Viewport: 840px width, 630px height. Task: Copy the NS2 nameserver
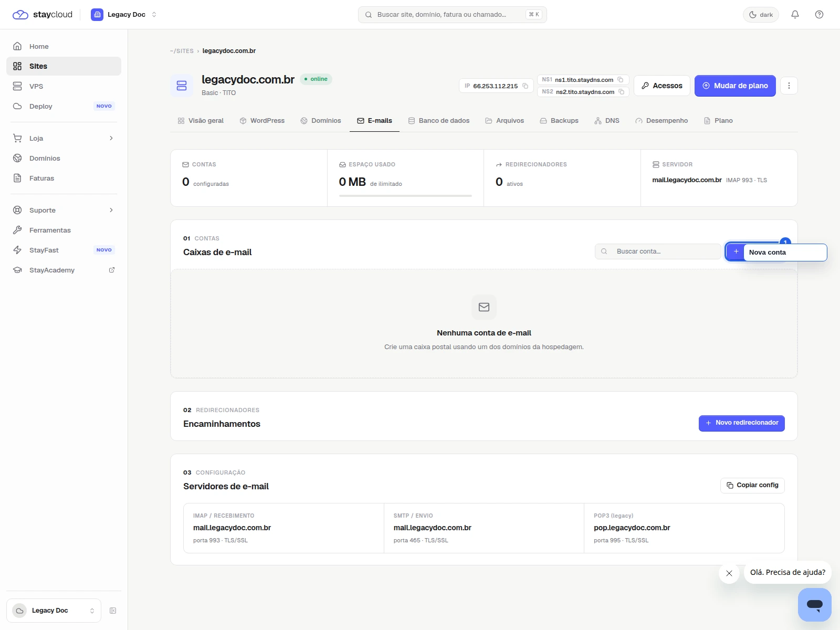[x=621, y=92]
